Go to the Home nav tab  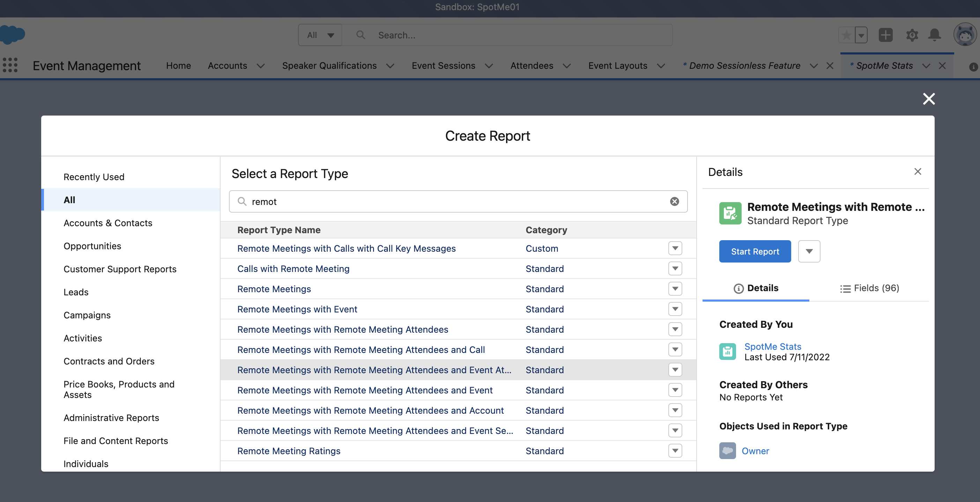point(178,66)
